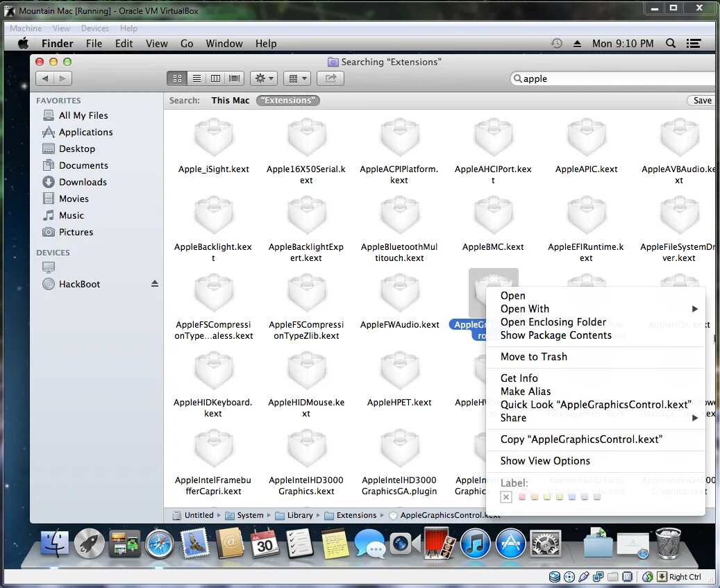Open iTunes from the Dock
This screenshot has height=588, width=720.
(475, 544)
